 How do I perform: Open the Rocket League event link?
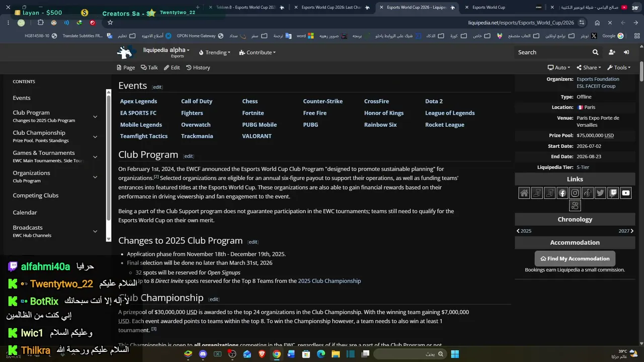click(445, 125)
